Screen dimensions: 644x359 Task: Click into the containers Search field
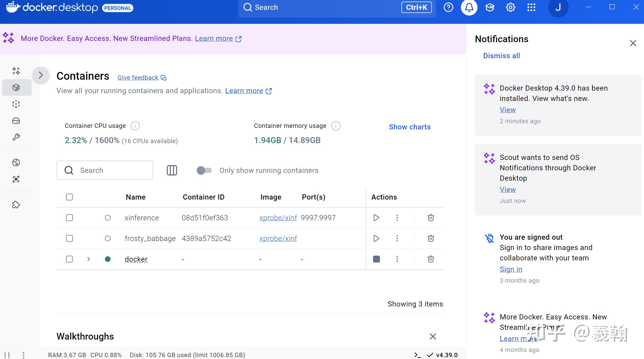pos(105,170)
